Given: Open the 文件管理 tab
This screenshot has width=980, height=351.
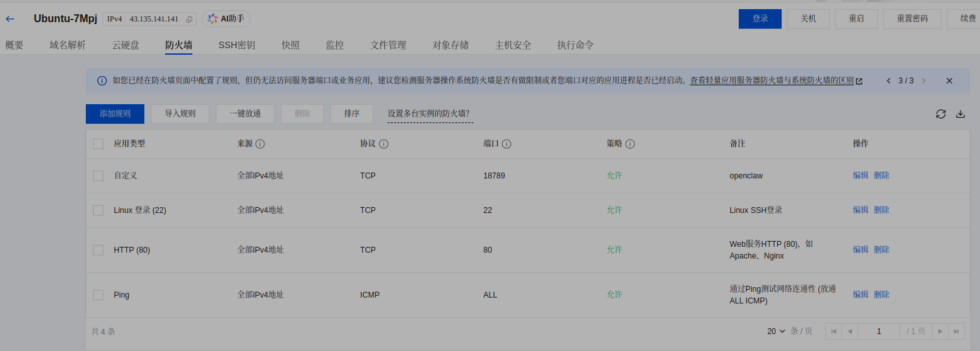Looking at the screenshot, I should click(388, 45).
